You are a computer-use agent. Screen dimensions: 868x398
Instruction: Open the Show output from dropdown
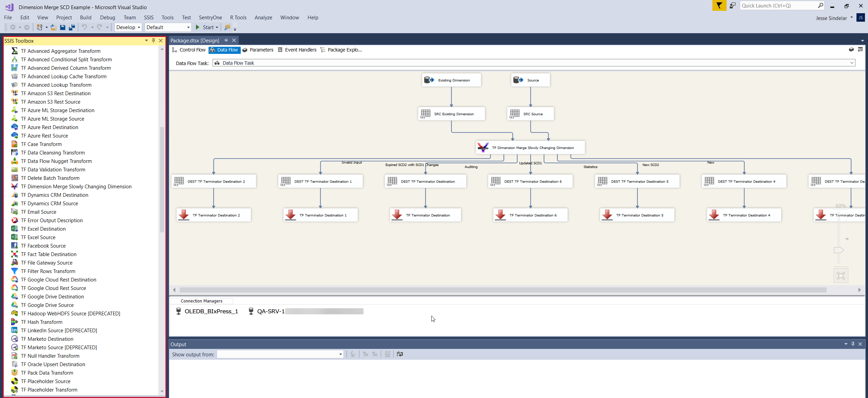(339, 354)
